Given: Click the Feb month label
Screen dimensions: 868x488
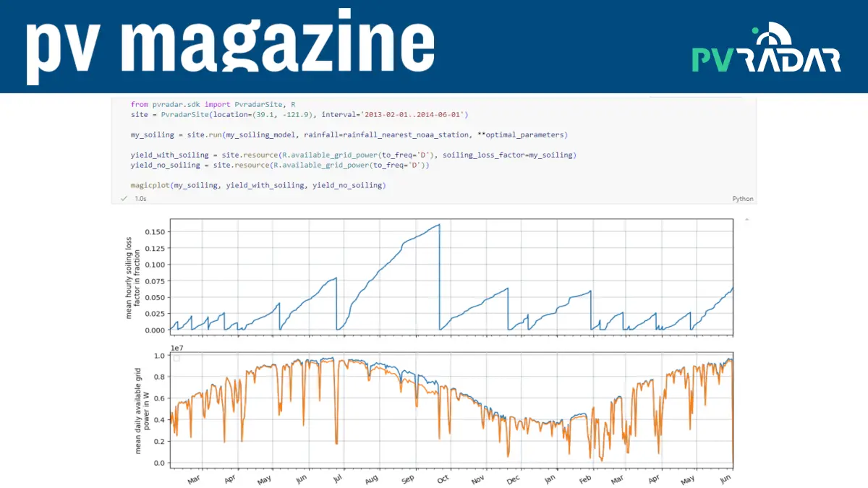Looking at the screenshot, I should 585,479.
